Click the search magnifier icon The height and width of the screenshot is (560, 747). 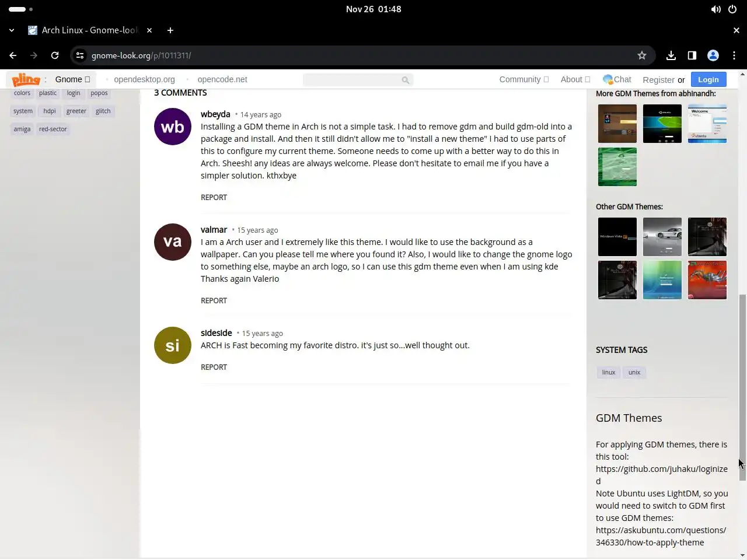pos(406,80)
